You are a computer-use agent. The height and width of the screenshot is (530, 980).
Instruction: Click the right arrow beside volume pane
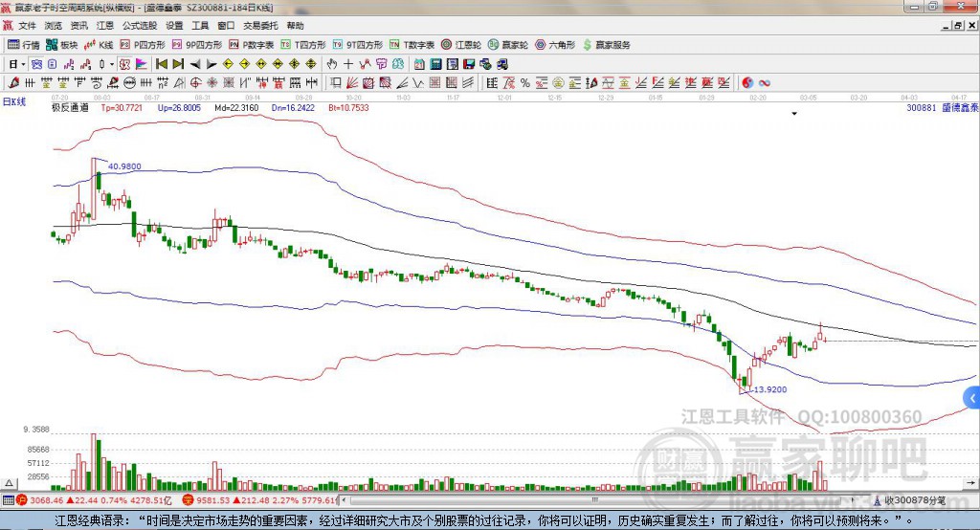pos(970,483)
